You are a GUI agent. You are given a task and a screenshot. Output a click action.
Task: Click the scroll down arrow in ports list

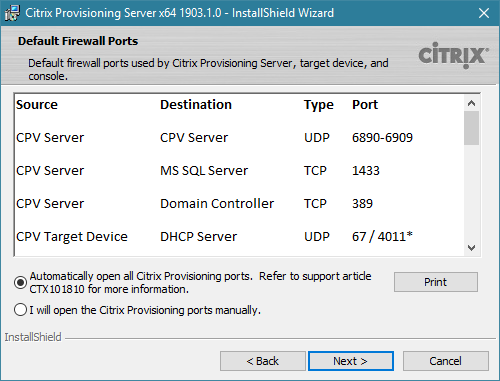tap(471, 248)
